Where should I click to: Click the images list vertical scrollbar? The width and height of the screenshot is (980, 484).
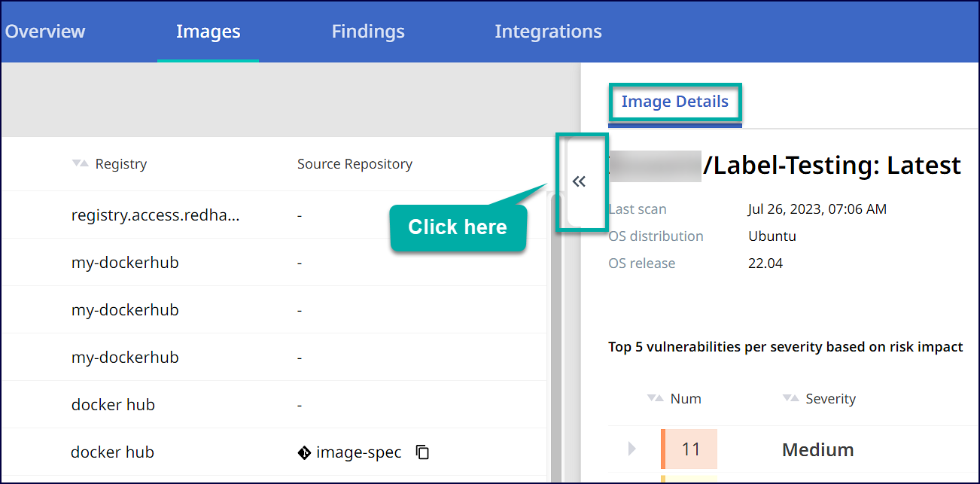[x=555, y=339]
